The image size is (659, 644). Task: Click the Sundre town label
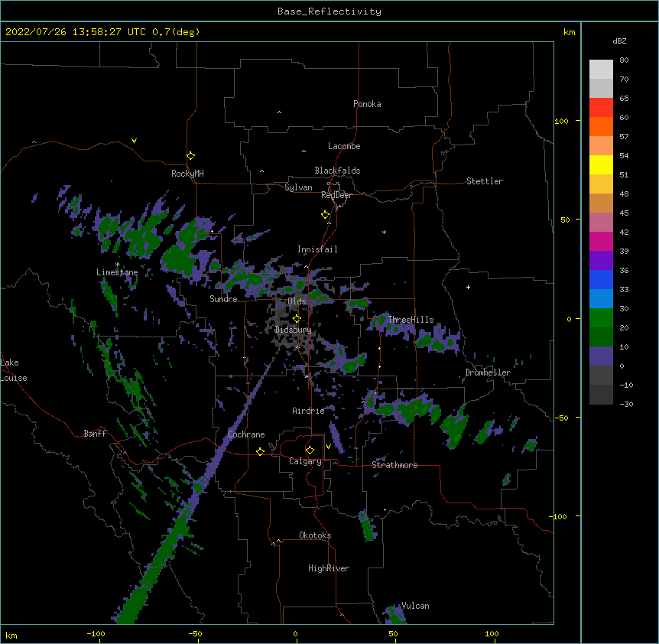223,299
